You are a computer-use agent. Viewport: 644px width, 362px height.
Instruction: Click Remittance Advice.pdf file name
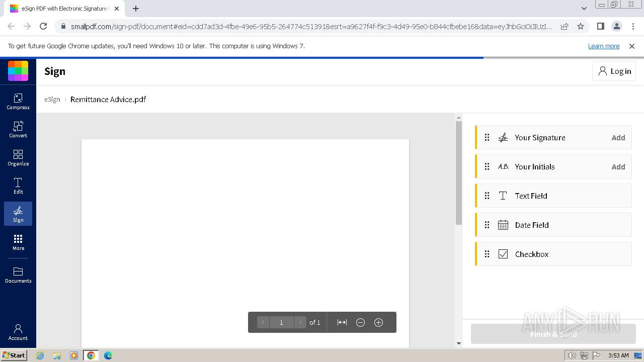click(x=108, y=99)
